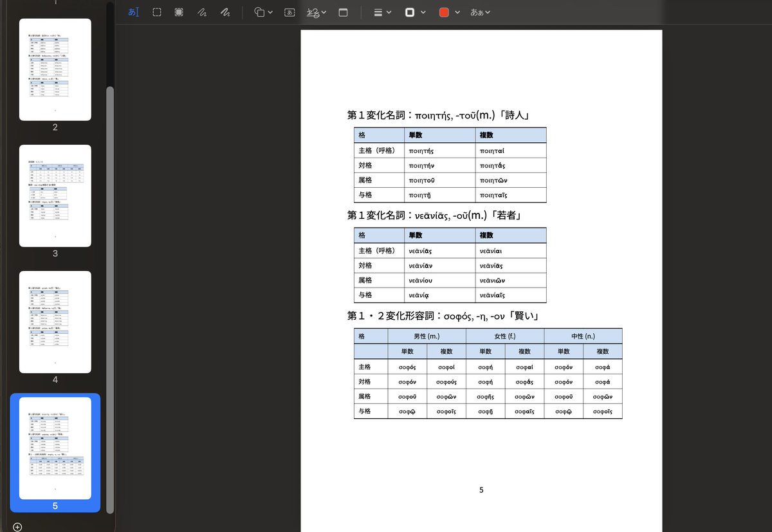Click the cell σοφούς
Screen dimensions: 772x532
tap(446, 381)
